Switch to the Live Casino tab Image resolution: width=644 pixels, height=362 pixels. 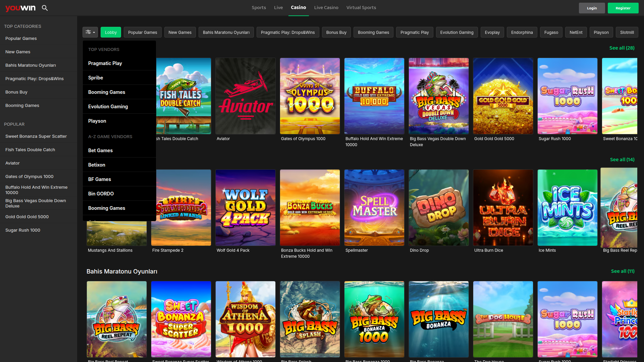326,7
